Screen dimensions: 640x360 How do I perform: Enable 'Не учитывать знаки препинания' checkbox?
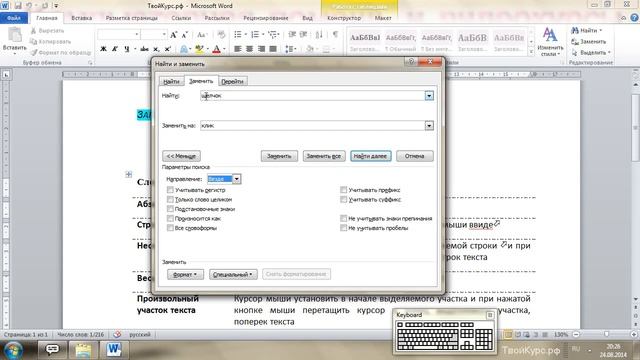click(344, 218)
